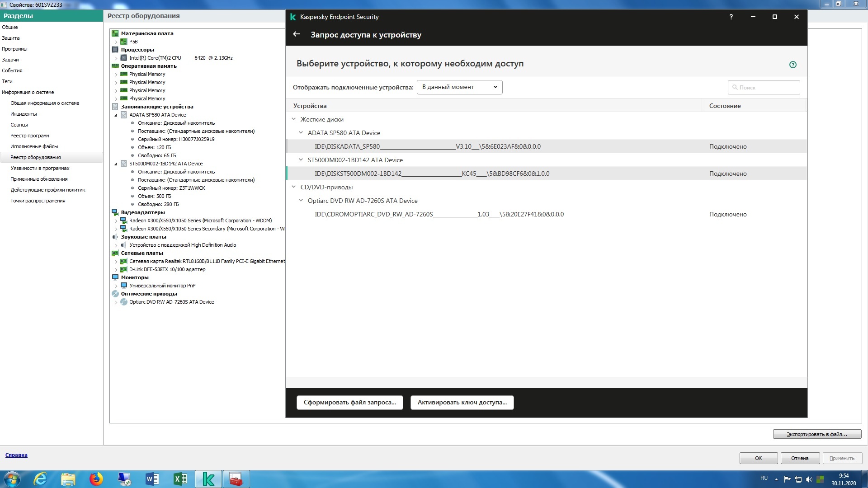Expand the D-Link DFE-538TX adapter node
The height and width of the screenshot is (488, 868).
[116, 270]
